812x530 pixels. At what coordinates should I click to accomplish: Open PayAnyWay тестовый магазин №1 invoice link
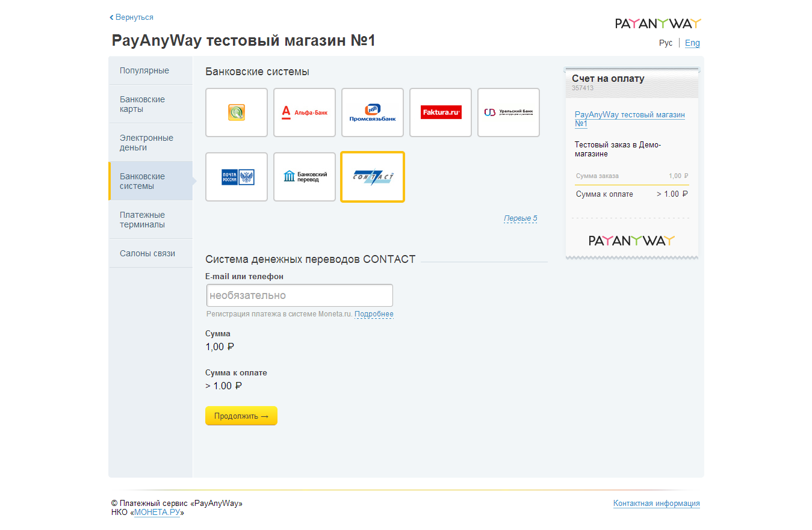click(x=630, y=119)
